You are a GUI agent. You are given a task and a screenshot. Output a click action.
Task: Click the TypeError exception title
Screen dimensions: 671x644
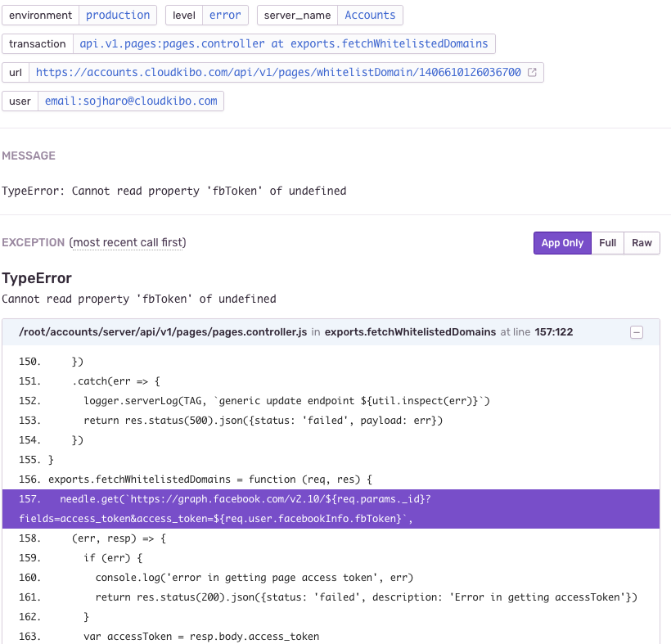pyautogui.click(x=37, y=278)
